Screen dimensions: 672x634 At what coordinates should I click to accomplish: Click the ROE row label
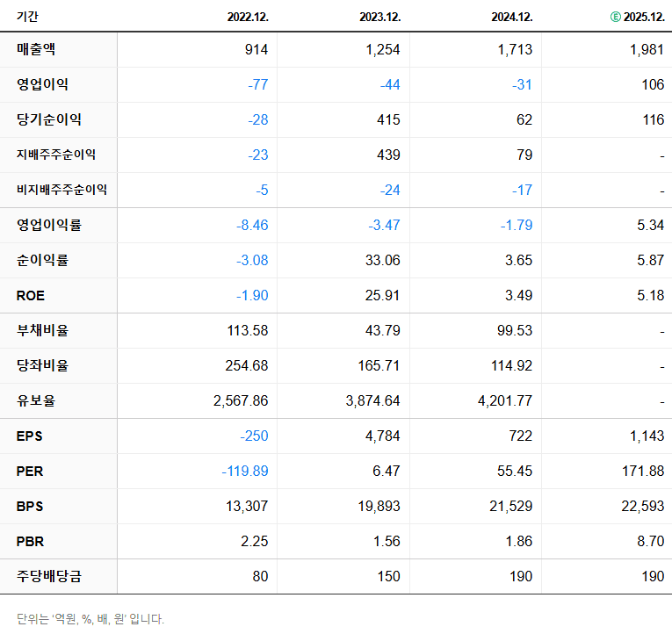31,296
